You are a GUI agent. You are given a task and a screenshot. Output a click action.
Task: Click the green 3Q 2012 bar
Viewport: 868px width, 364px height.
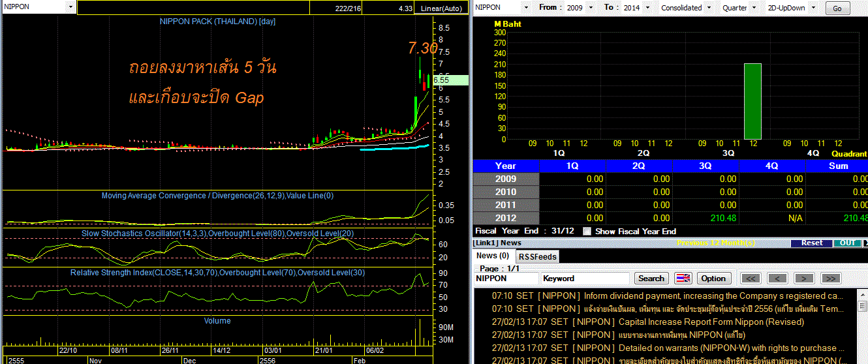coord(752,101)
